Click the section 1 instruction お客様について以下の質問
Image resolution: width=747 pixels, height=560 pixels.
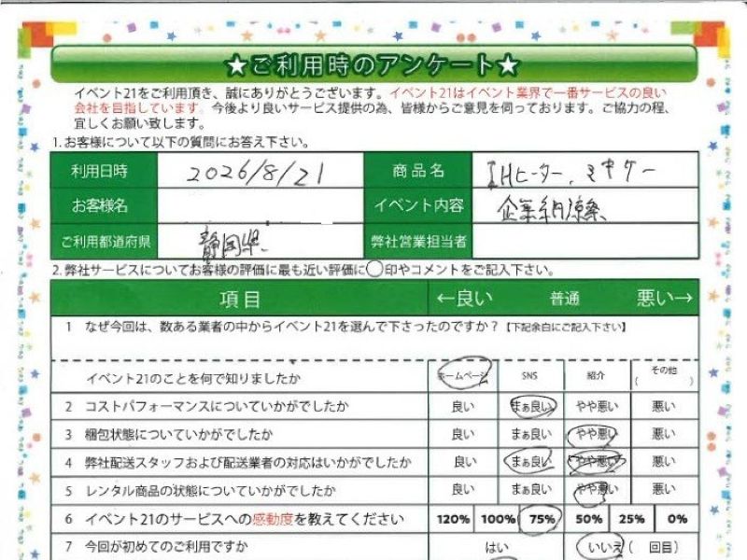pyautogui.click(x=180, y=143)
